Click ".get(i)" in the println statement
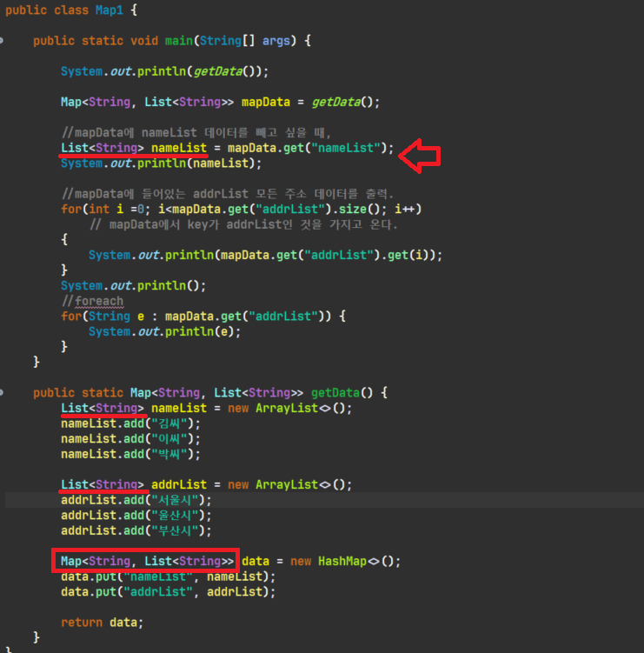 click(x=408, y=255)
